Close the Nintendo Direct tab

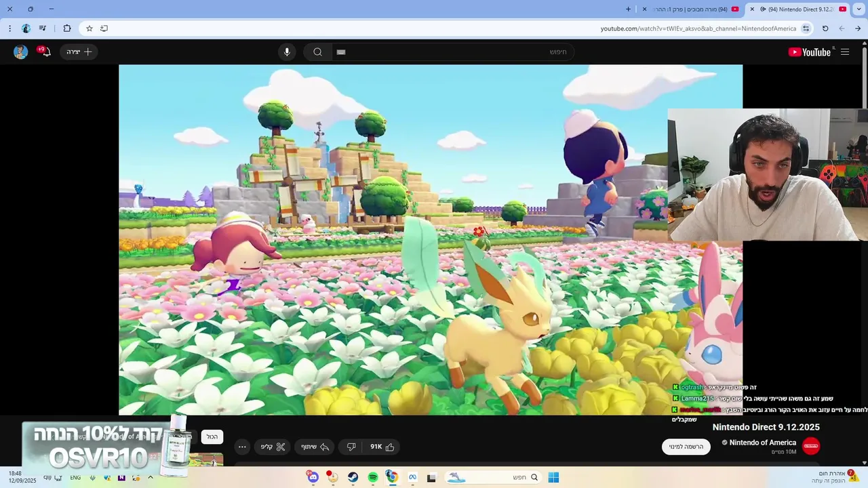click(x=752, y=9)
